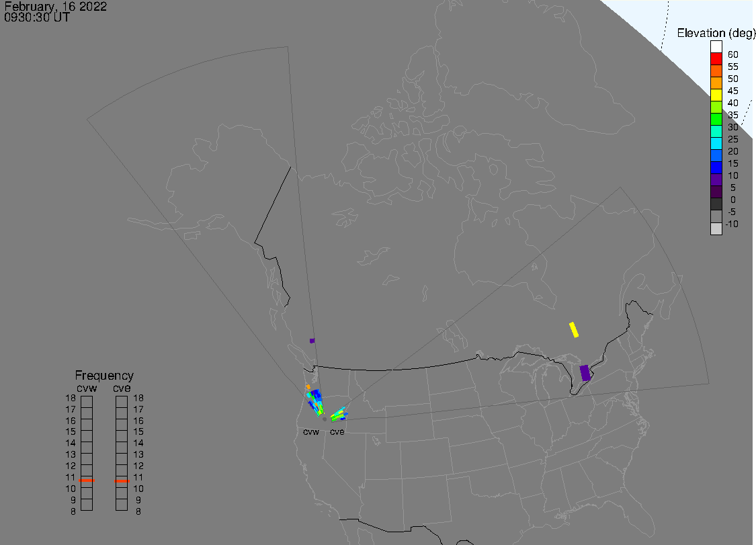Click the 8 label beside cve frequency bar

(138, 511)
